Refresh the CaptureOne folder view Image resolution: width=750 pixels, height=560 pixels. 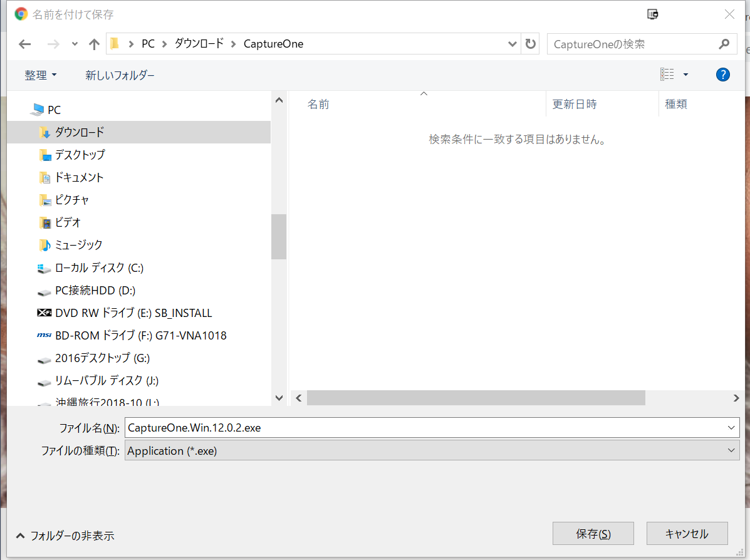pos(531,44)
